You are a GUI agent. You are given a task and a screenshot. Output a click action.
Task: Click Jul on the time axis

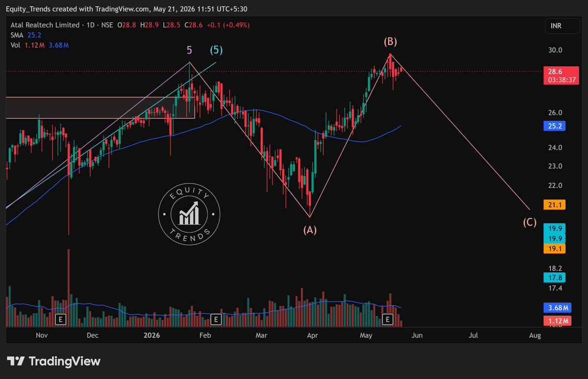[x=473, y=336]
